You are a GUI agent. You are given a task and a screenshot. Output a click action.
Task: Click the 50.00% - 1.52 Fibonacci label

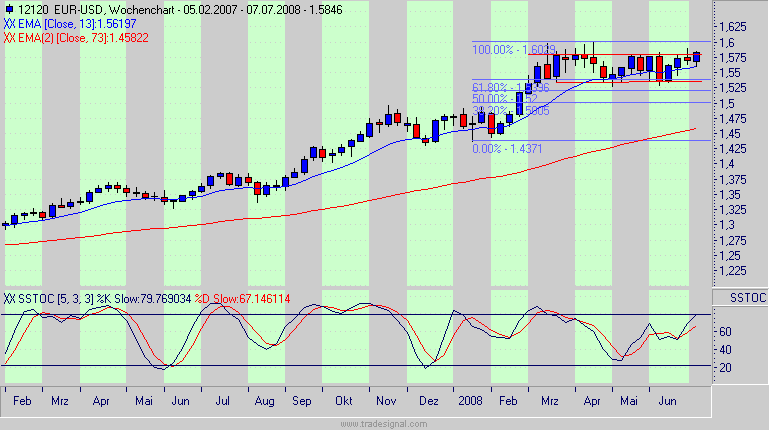505,99
